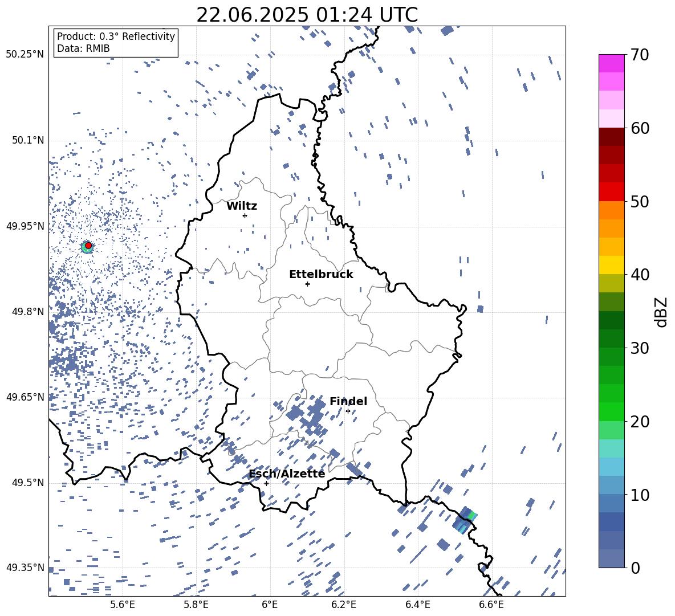Click the 49.8°N latitude label
The image size is (675, 616).
(x=28, y=312)
